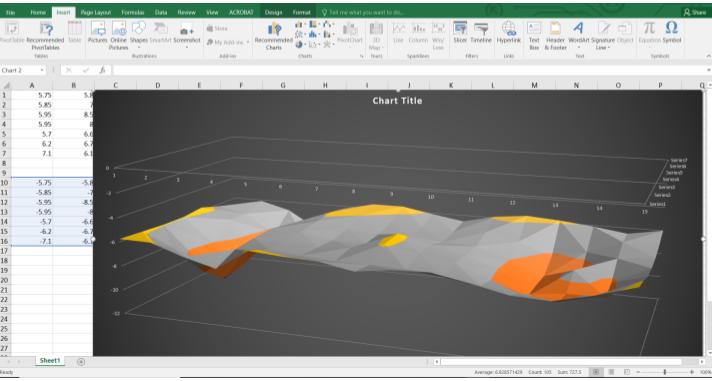Switch to the Data tab
Viewport: 712px width, 381px height.
pyautogui.click(x=161, y=13)
